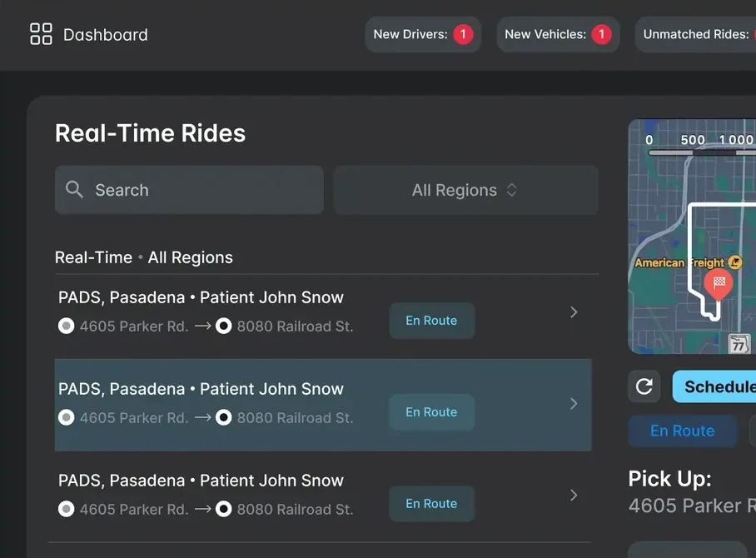Click the Pick Up: label in detail panel
Viewport: 756px width, 558px height.
pyautogui.click(x=669, y=479)
